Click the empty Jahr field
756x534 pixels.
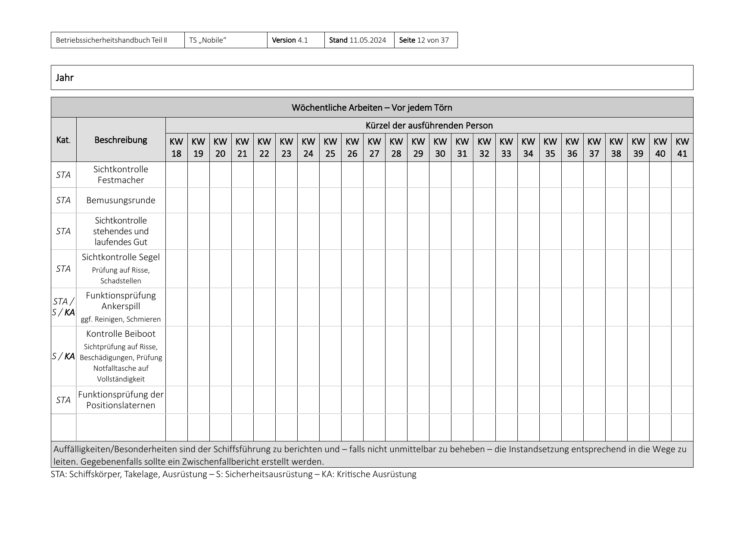(372, 78)
